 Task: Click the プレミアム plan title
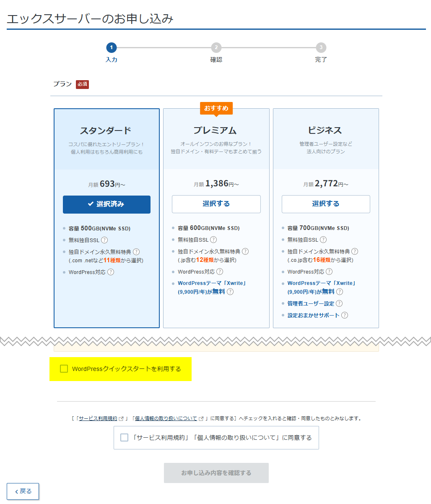point(215,130)
